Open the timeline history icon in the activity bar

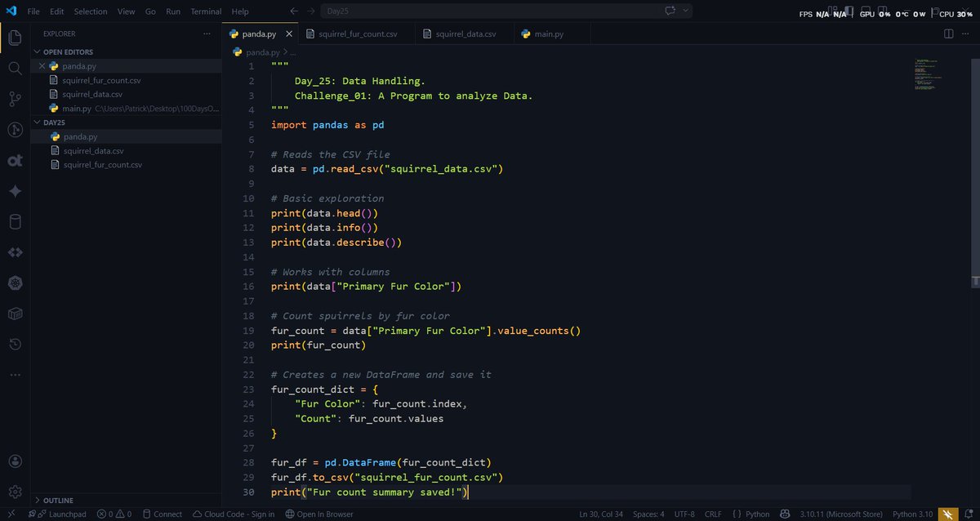[15, 345]
